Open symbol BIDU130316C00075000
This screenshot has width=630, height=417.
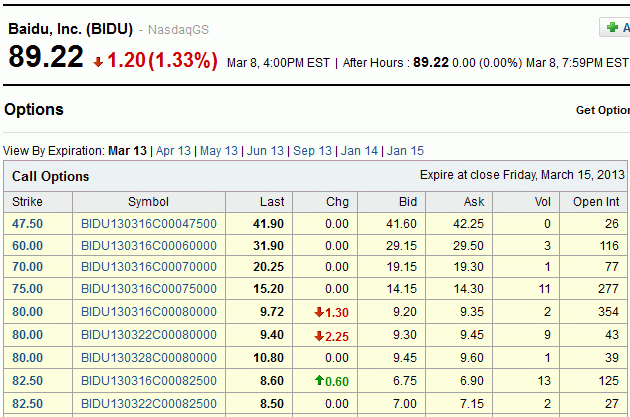149,288
